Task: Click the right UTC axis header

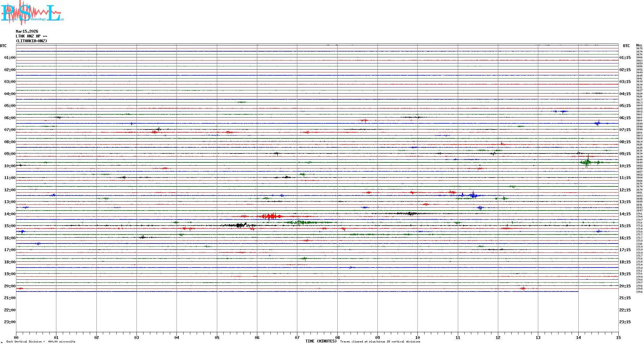Action: click(626, 46)
